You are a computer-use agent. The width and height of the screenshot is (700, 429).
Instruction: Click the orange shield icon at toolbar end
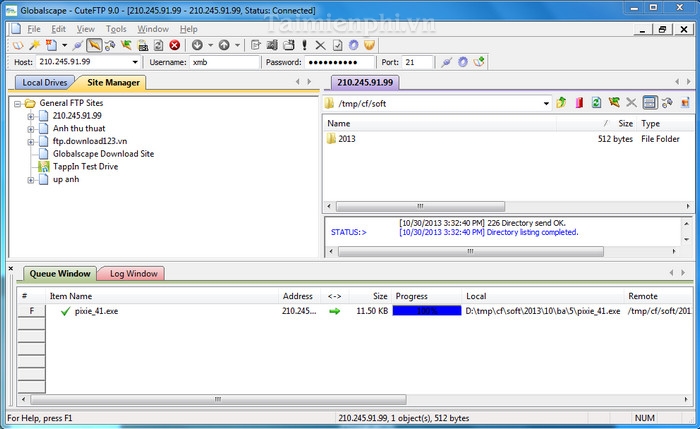pyautogui.click(x=369, y=45)
